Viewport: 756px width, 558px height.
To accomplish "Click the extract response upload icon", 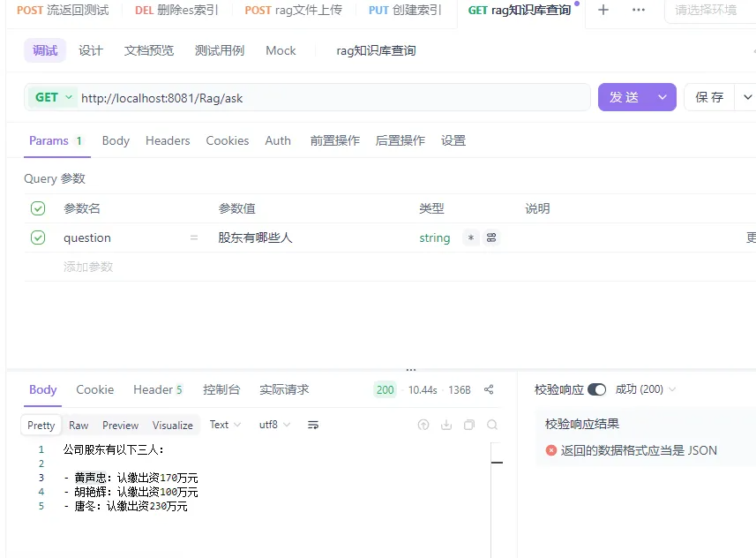I will click(423, 425).
